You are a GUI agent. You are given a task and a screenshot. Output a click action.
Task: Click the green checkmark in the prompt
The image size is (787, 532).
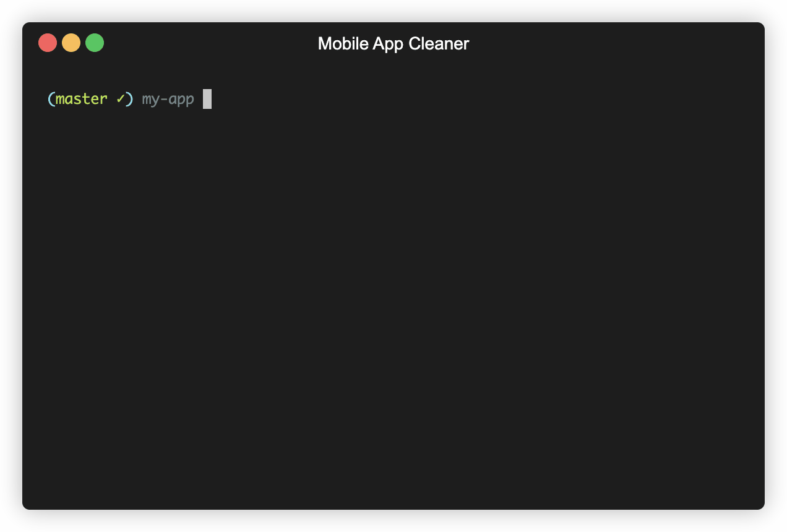pyautogui.click(x=121, y=99)
